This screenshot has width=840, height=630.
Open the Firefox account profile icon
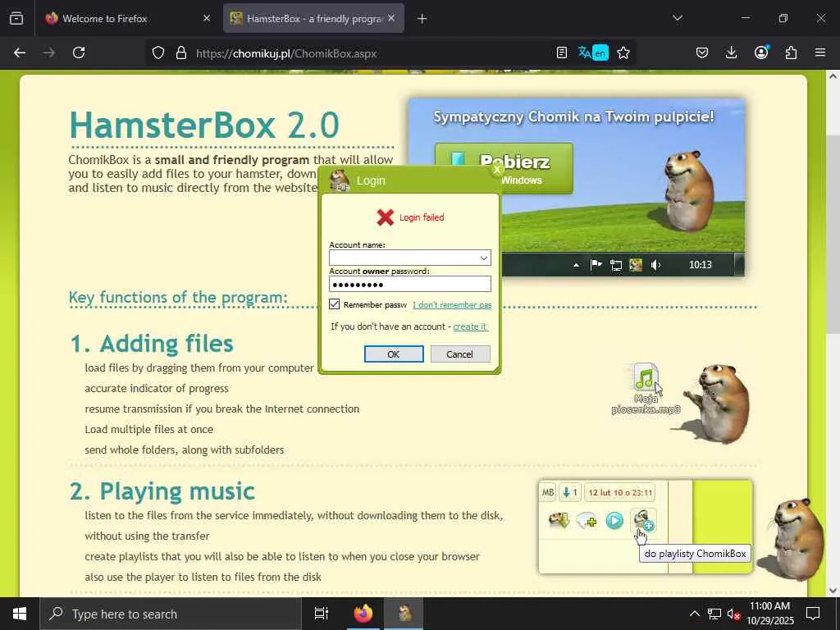pos(761,52)
